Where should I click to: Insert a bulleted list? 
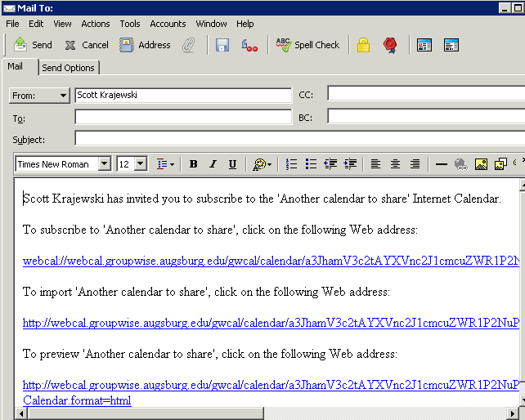[311, 164]
